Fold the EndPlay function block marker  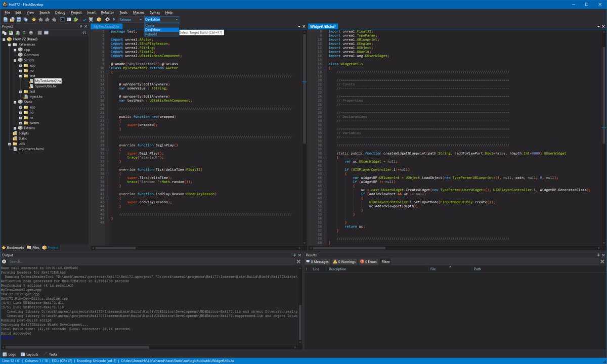[107, 198]
